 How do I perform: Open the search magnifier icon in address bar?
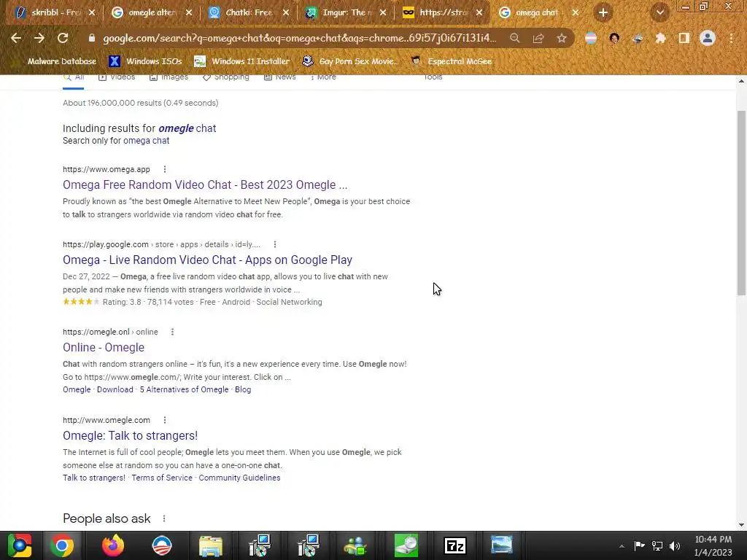coord(514,38)
